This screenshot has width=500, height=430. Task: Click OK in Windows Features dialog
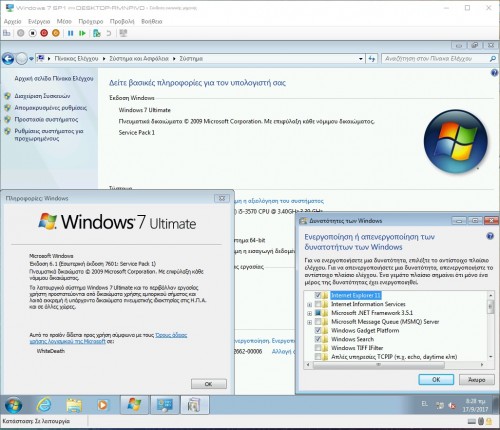click(436, 379)
